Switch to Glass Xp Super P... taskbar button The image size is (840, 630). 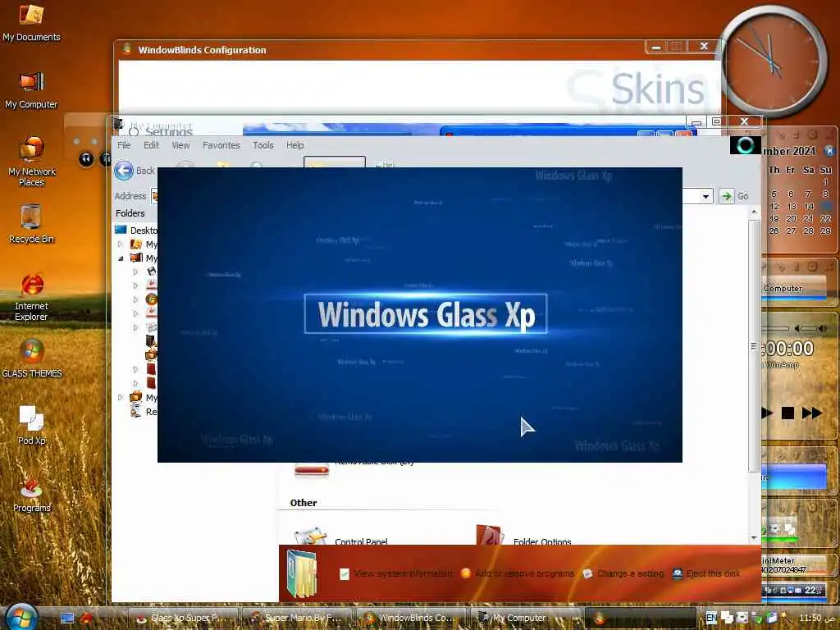tap(183, 619)
